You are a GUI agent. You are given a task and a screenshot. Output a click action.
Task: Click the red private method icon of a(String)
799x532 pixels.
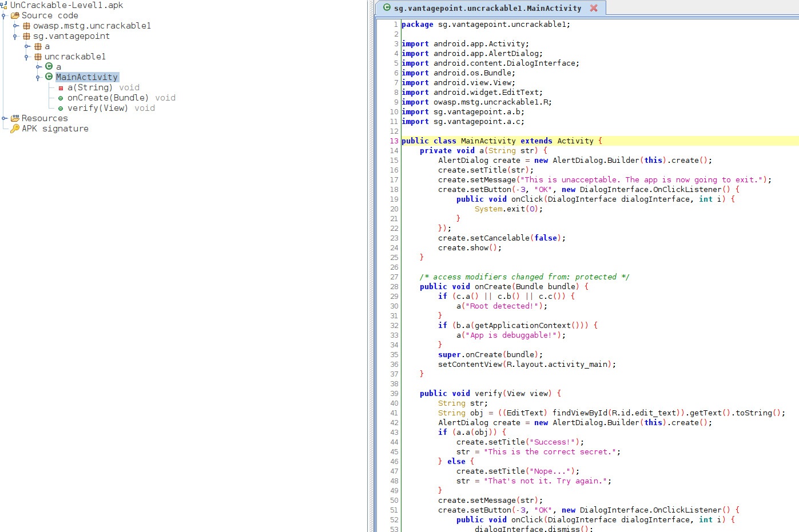coord(61,88)
